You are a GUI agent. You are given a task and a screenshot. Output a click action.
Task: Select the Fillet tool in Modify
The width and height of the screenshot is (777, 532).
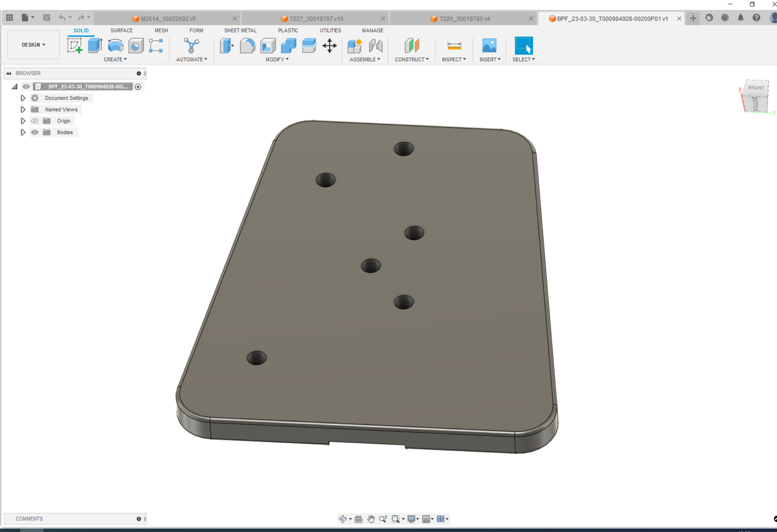(x=248, y=45)
